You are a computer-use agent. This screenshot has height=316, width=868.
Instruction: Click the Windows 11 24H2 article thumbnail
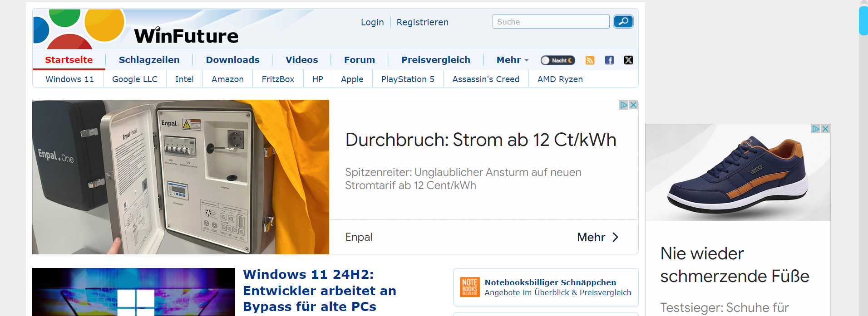point(133,292)
